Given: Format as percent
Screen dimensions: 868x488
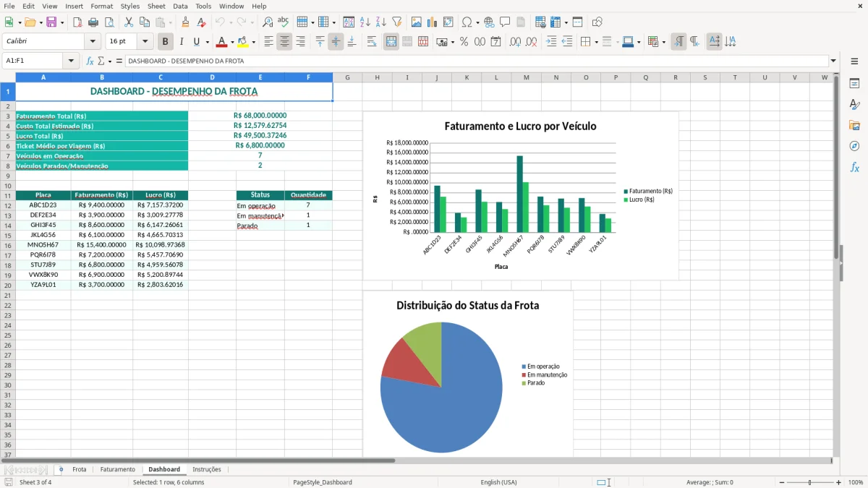Looking at the screenshot, I should 464,42.
